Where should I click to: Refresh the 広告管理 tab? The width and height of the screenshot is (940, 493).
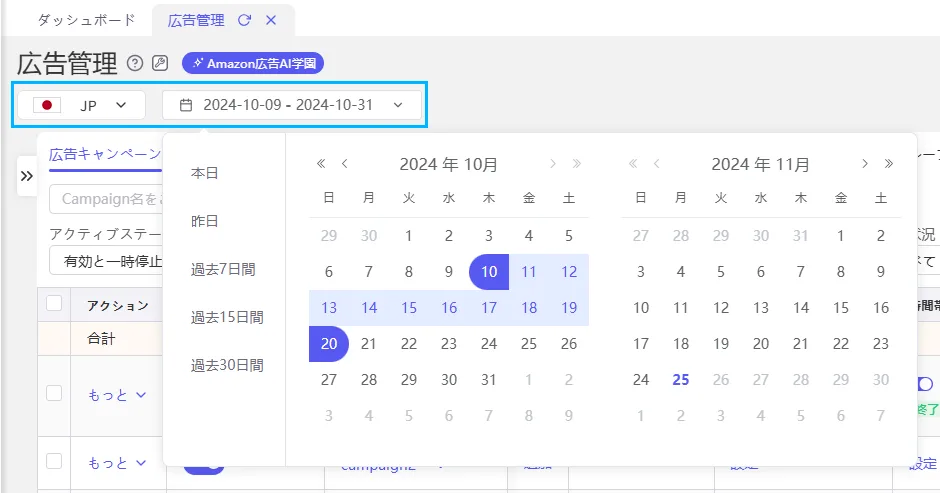(x=244, y=20)
